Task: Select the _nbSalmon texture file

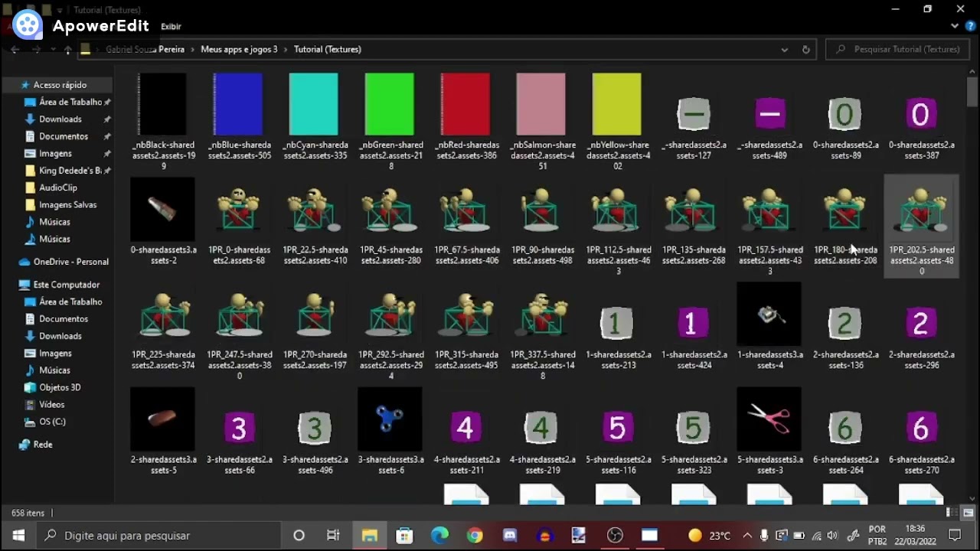Action: [541, 121]
